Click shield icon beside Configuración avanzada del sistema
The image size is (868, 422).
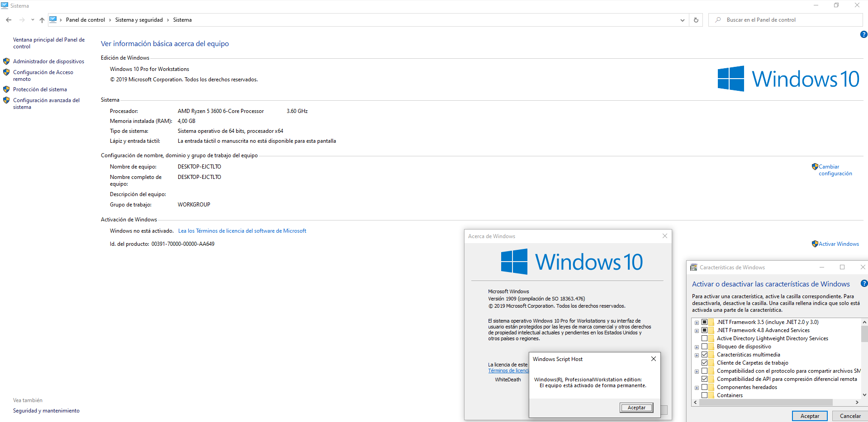tap(6, 100)
